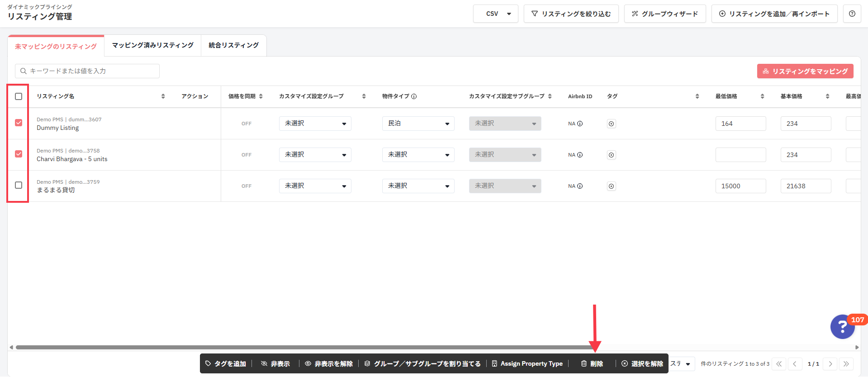This screenshot has height=377, width=868.
Task: Sort by カスタマイズ設定グループ column
Action: pyautogui.click(x=364, y=96)
